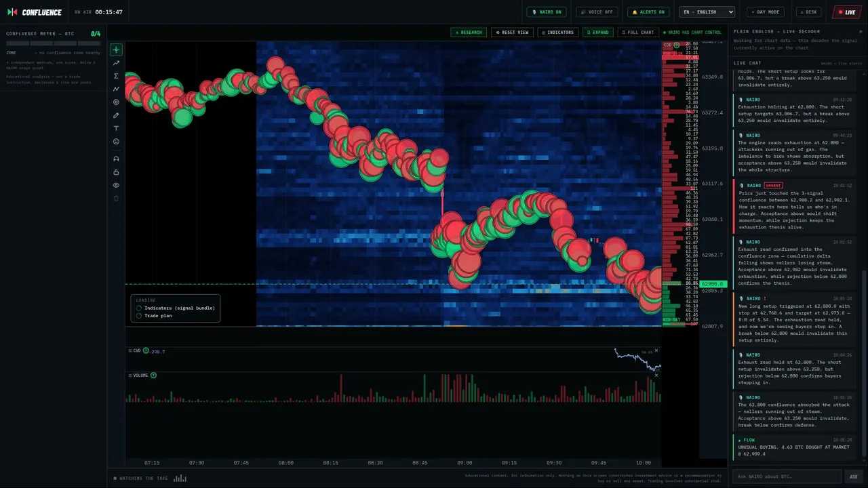Screen dimensions: 868x488
Task: Click the Volume pane handle icon
Action: pyautogui.click(x=130, y=375)
